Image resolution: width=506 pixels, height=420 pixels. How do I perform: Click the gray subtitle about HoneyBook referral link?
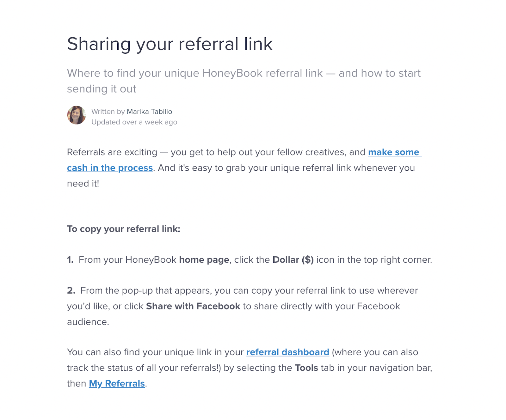tap(244, 81)
